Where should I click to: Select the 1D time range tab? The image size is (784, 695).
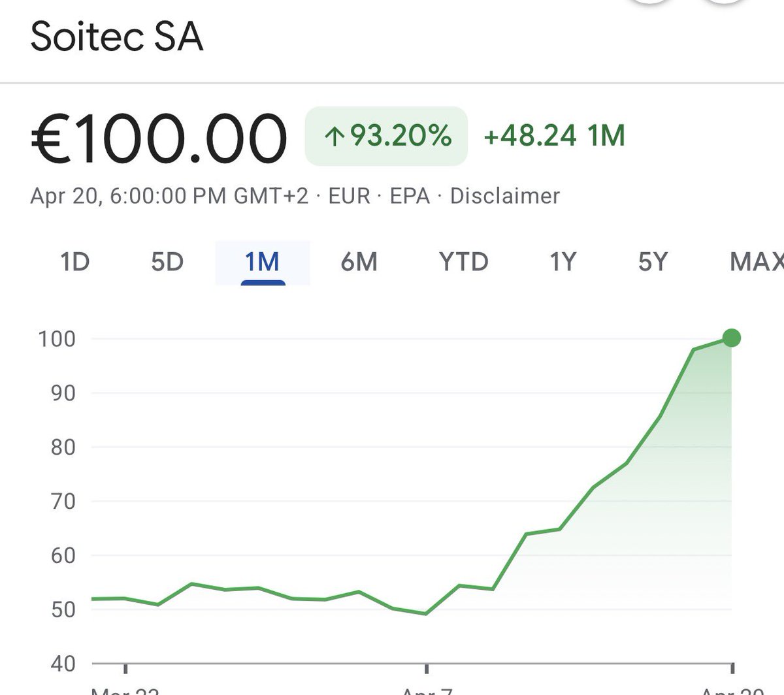click(74, 262)
